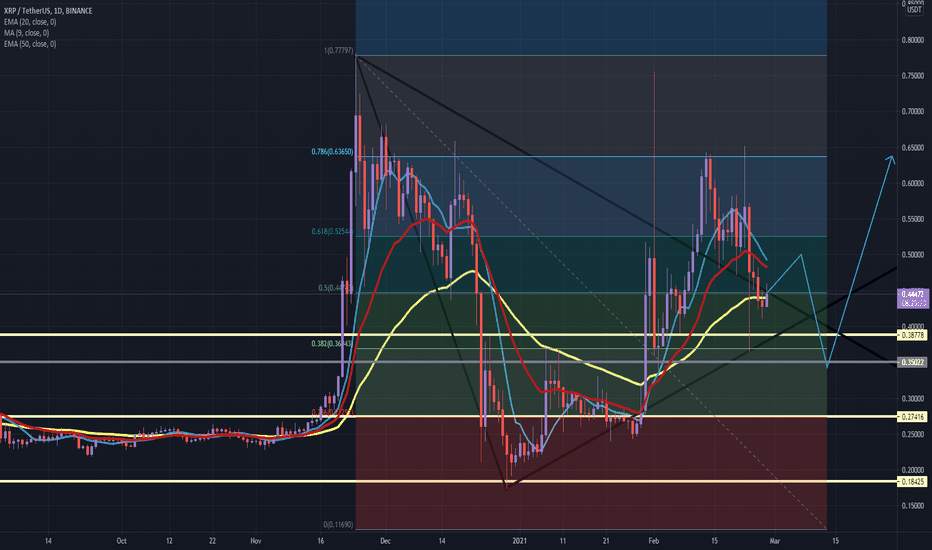Select the 0.18425 horizontal line price label

click(x=912, y=482)
